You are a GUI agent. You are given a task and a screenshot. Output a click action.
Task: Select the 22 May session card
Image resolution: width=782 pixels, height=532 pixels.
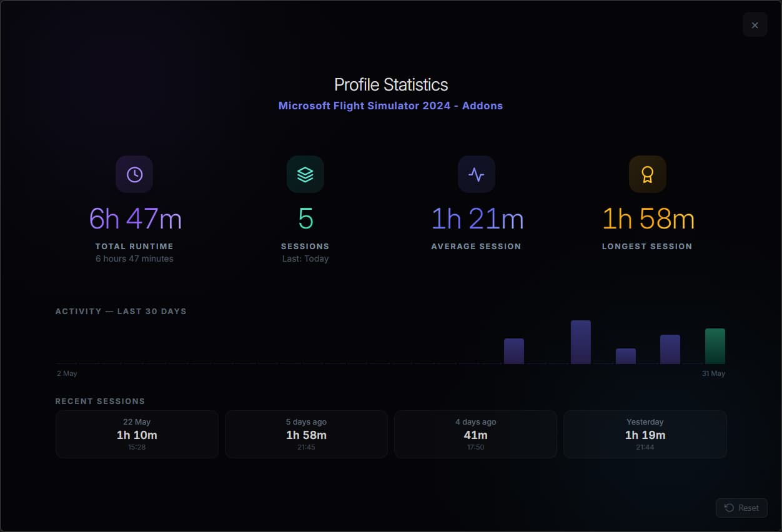click(137, 435)
